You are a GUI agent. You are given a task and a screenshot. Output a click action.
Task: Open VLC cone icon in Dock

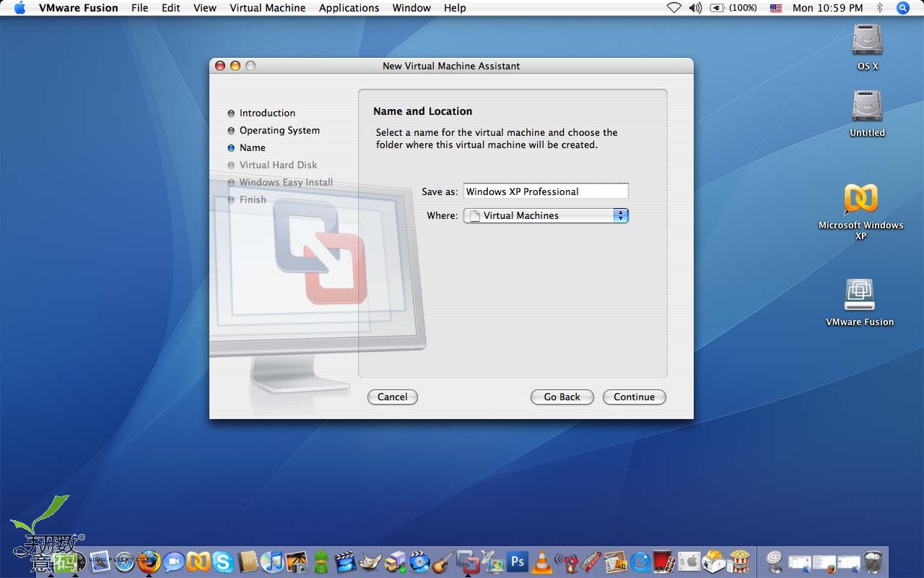tap(542, 561)
